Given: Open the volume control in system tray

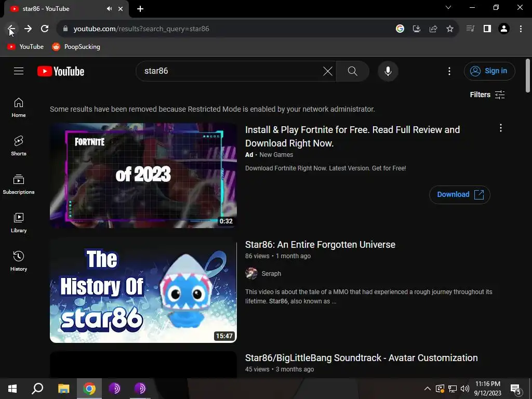Looking at the screenshot, I should pyautogui.click(x=465, y=389).
